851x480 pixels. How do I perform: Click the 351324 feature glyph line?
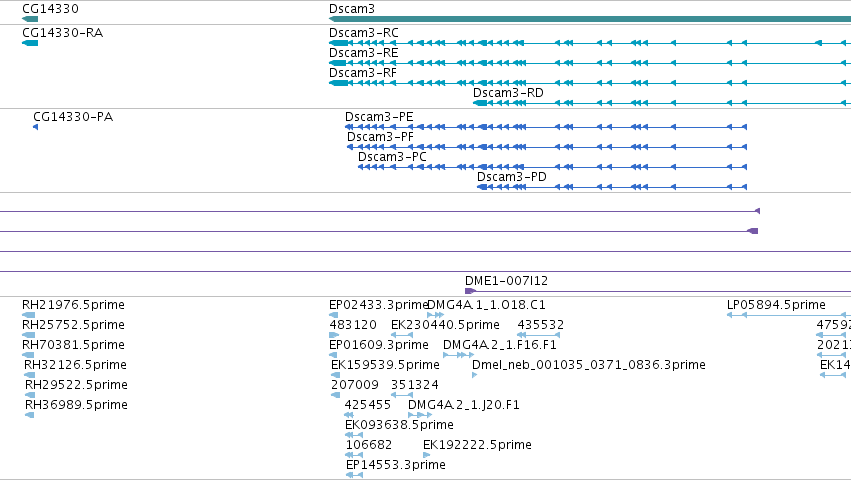pos(402,395)
